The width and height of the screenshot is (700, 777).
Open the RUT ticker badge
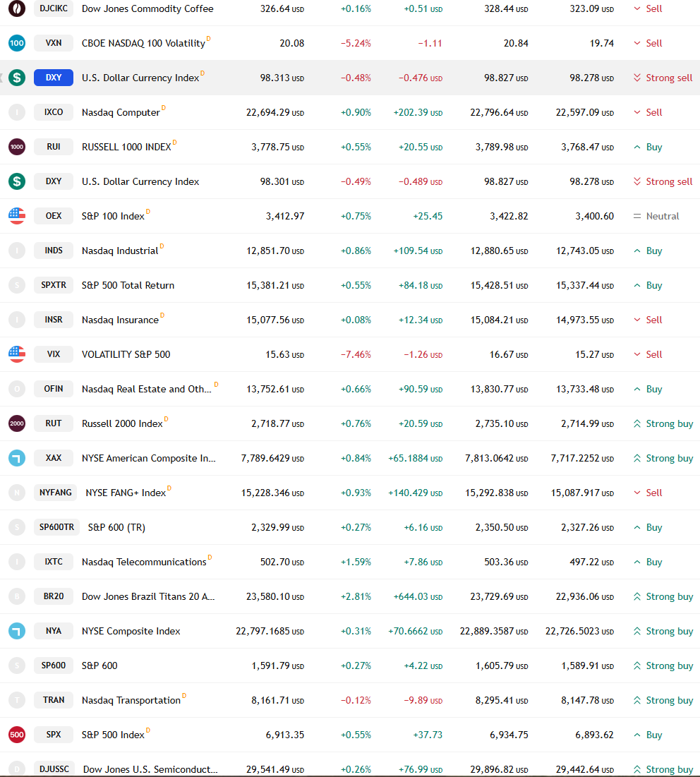[x=54, y=423]
